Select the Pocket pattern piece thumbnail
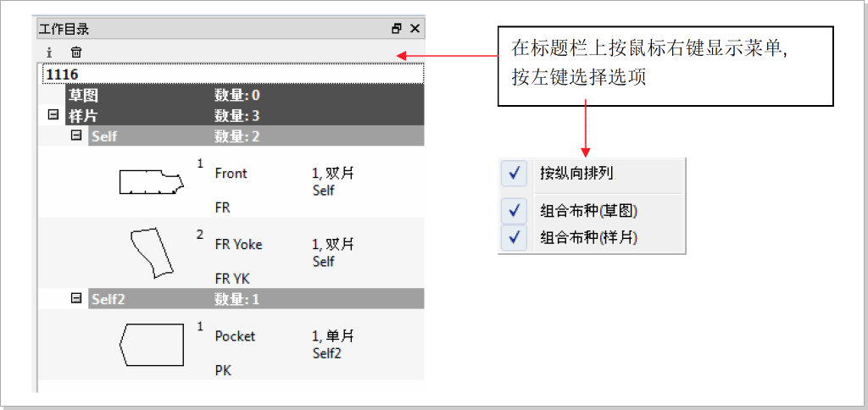Viewport: 868px width, 410px height. coord(152,344)
